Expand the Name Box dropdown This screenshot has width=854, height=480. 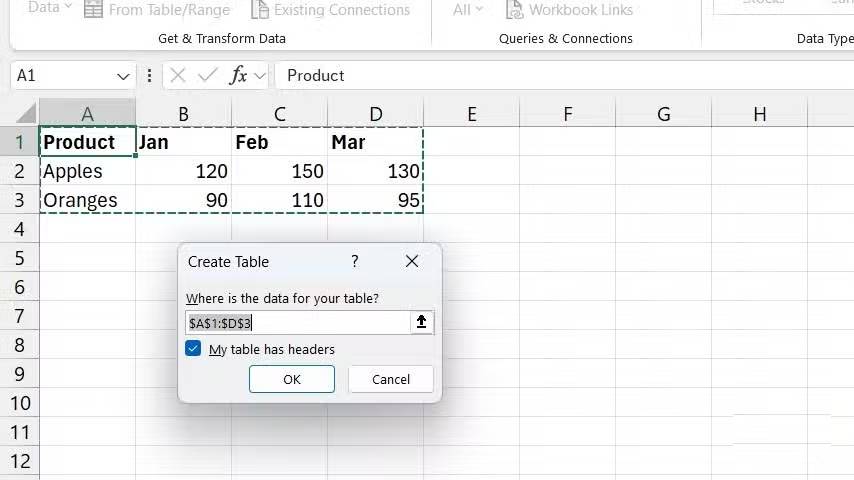pyautogui.click(x=123, y=76)
